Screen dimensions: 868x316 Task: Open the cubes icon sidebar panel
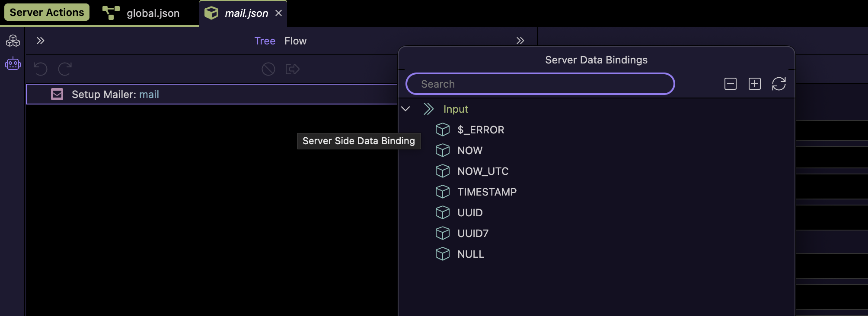[13, 41]
